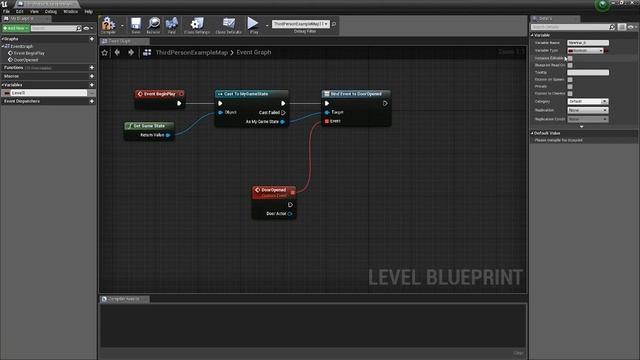Click Bind Event node exec output pin
640x360 pixels.
385,103
